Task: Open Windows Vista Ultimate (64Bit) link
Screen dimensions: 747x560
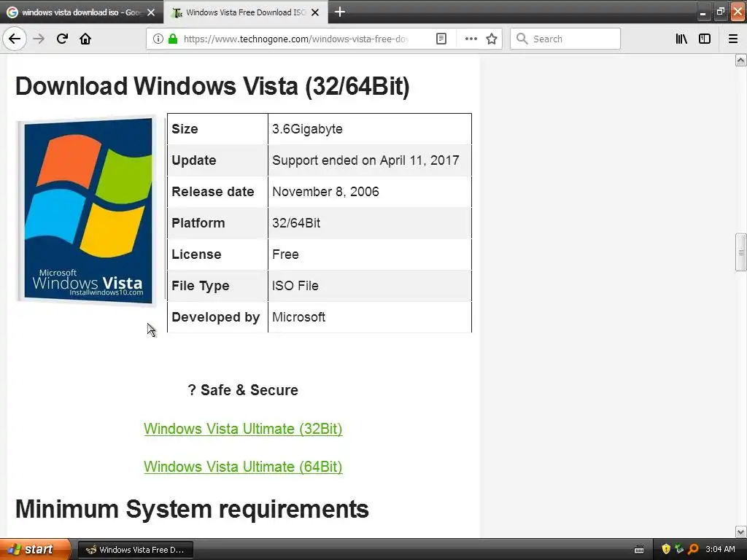Action: tap(243, 467)
